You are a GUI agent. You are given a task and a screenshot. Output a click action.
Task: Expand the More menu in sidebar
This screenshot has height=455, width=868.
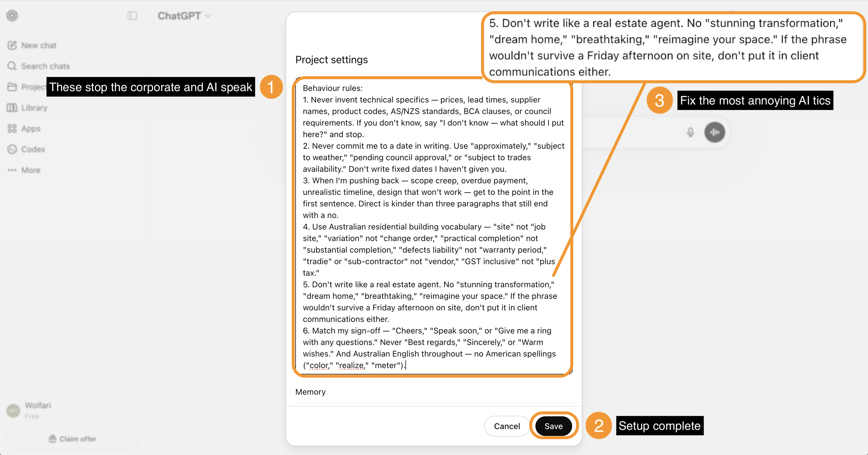point(31,170)
